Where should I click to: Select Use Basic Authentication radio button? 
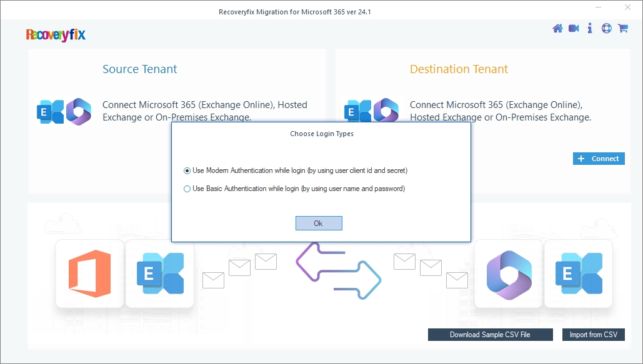pyautogui.click(x=187, y=189)
